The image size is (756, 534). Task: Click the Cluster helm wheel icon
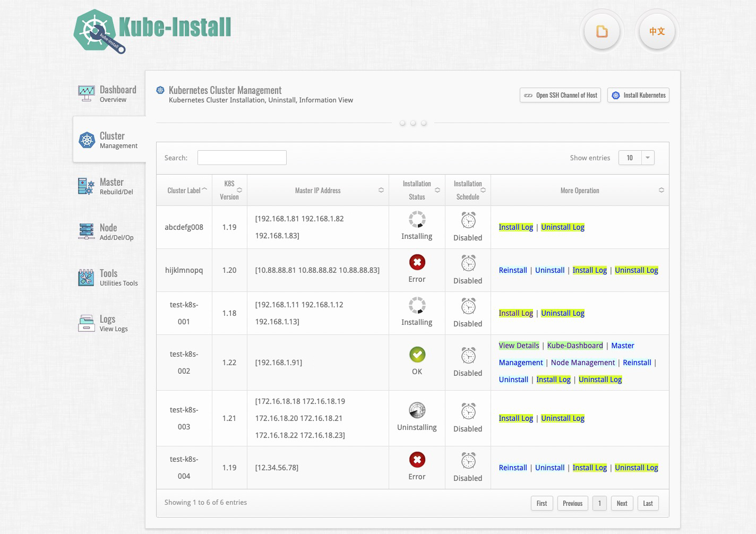87,140
